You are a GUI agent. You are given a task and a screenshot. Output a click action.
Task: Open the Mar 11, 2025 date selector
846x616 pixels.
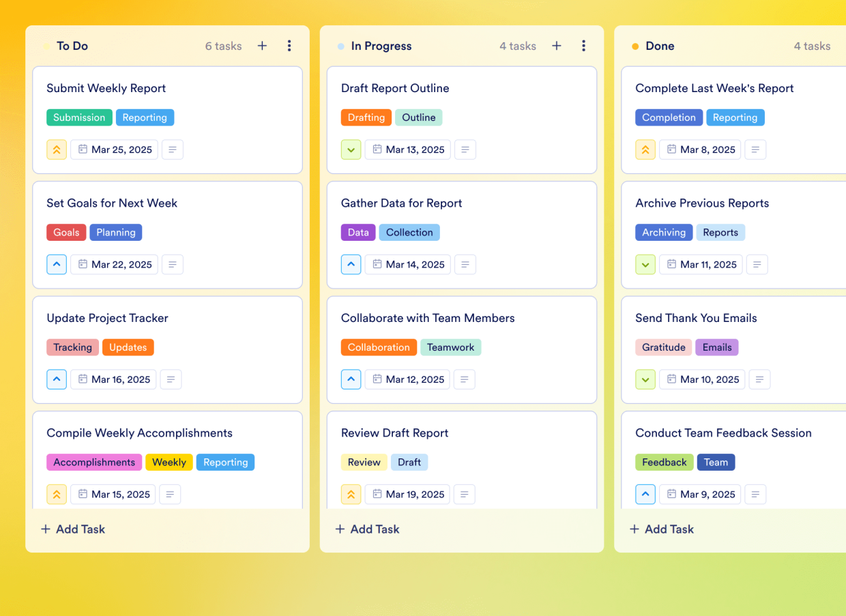click(701, 264)
